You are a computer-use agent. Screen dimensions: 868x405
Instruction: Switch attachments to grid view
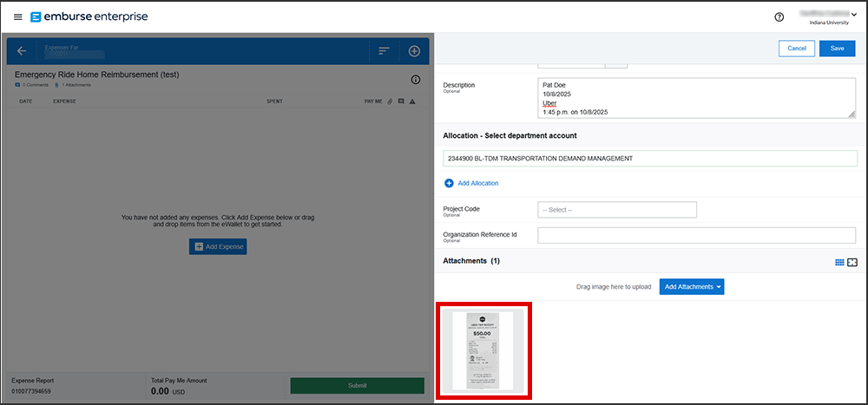point(839,262)
